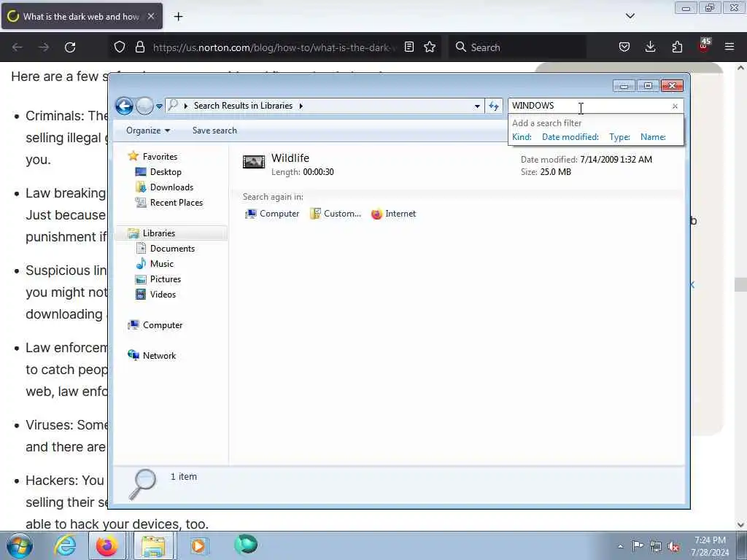Go back in the Explorer window
747x560 pixels.
coord(124,106)
